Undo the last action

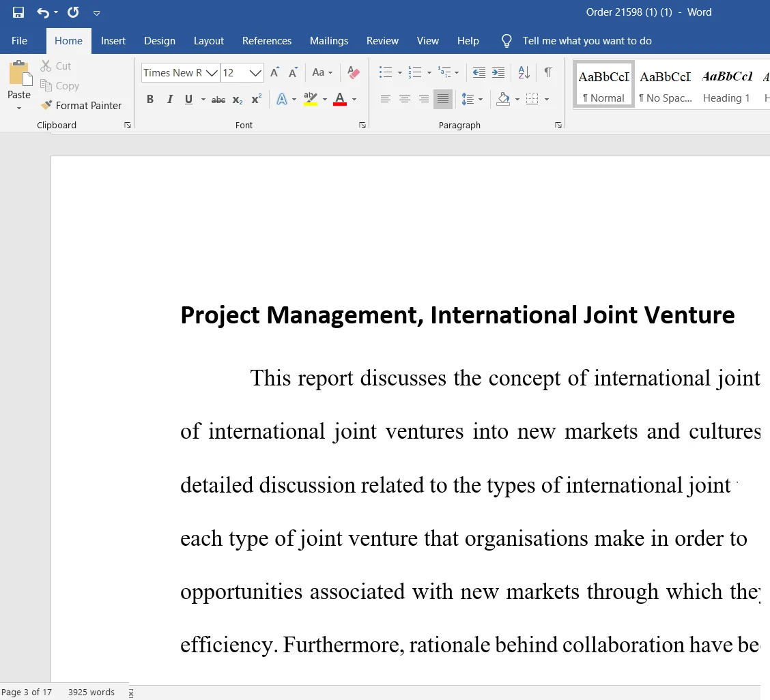[x=43, y=12]
